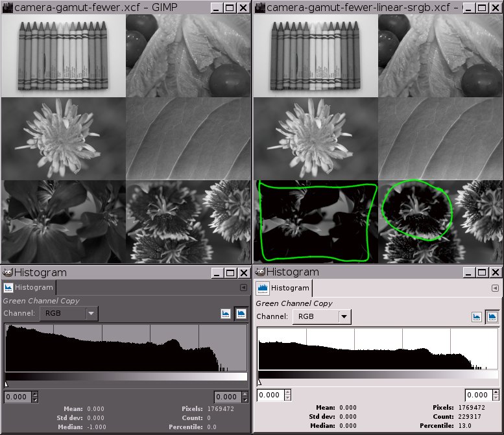Maximize the camera-gamut-fewer-linear-srgb.xcf window
Viewport: 504px width, 435px height.
[482, 8]
